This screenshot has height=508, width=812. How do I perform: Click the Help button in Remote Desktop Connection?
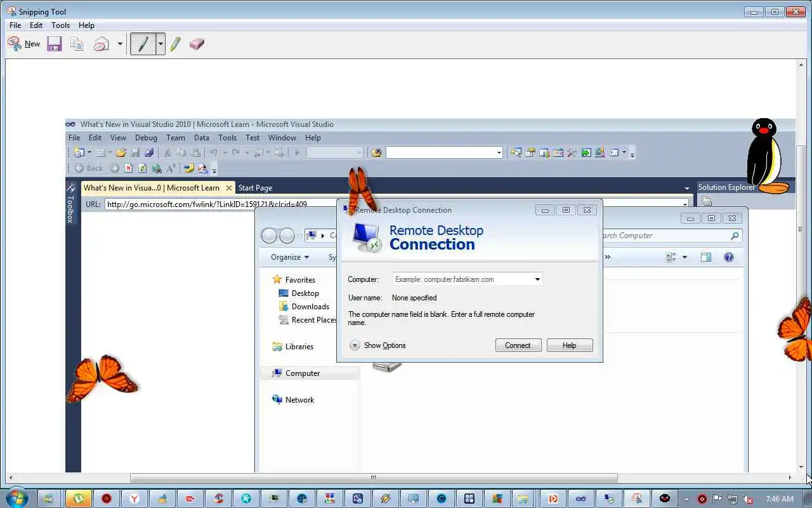tap(570, 345)
